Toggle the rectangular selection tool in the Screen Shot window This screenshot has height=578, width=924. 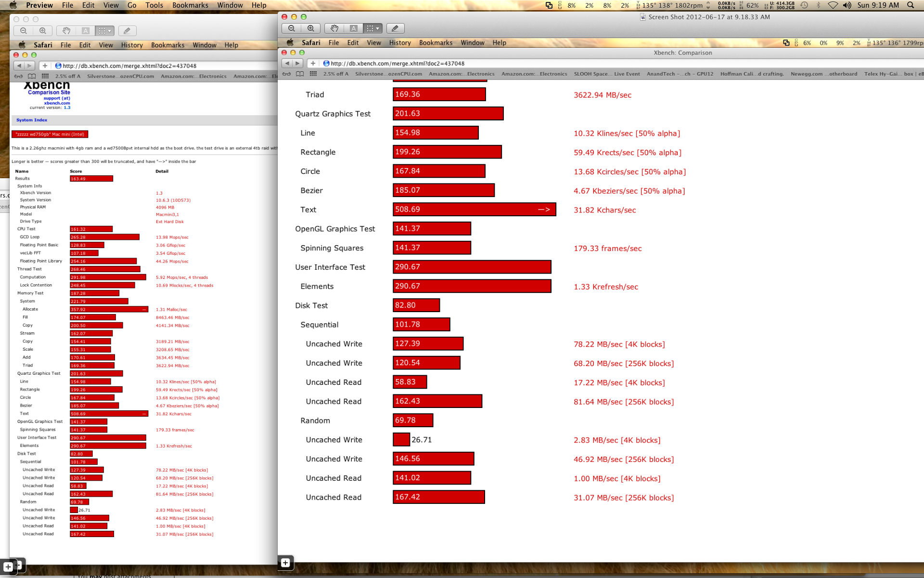(370, 28)
